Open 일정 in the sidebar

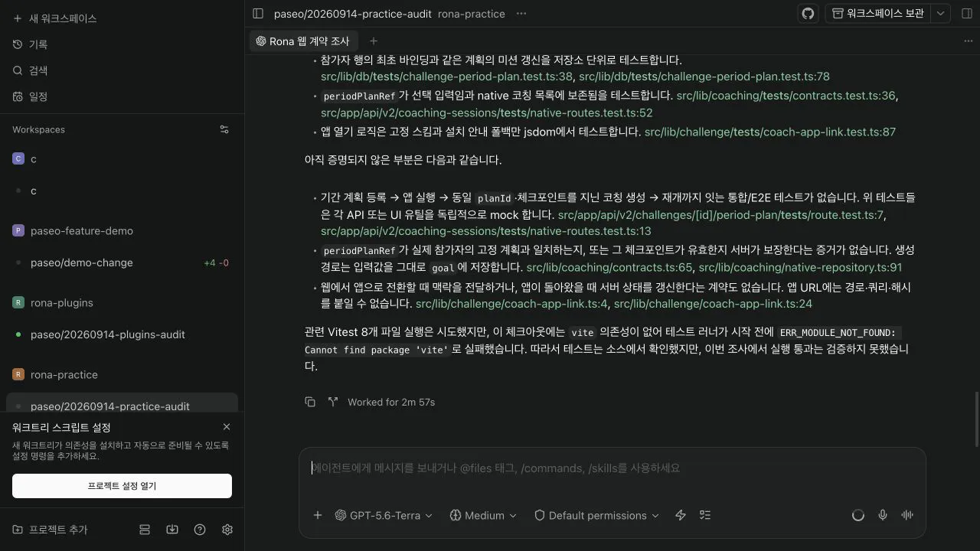point(31,96)
